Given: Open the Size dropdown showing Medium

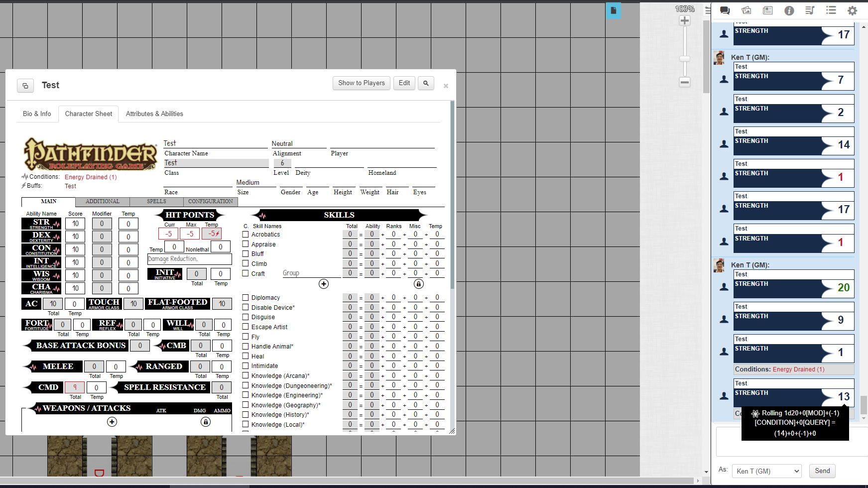Looking at the screenshot, I should point(255,183).
